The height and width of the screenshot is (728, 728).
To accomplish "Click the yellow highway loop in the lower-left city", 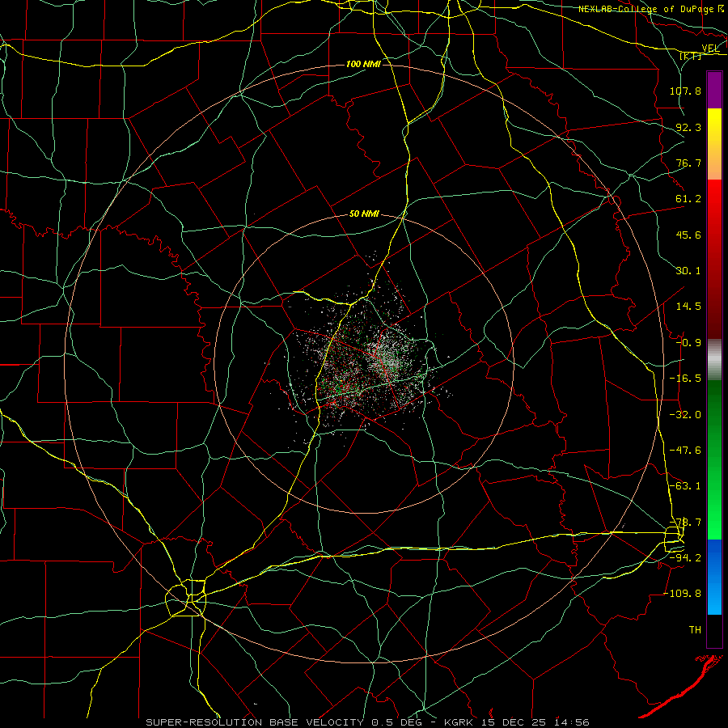I will coord(186,598).
